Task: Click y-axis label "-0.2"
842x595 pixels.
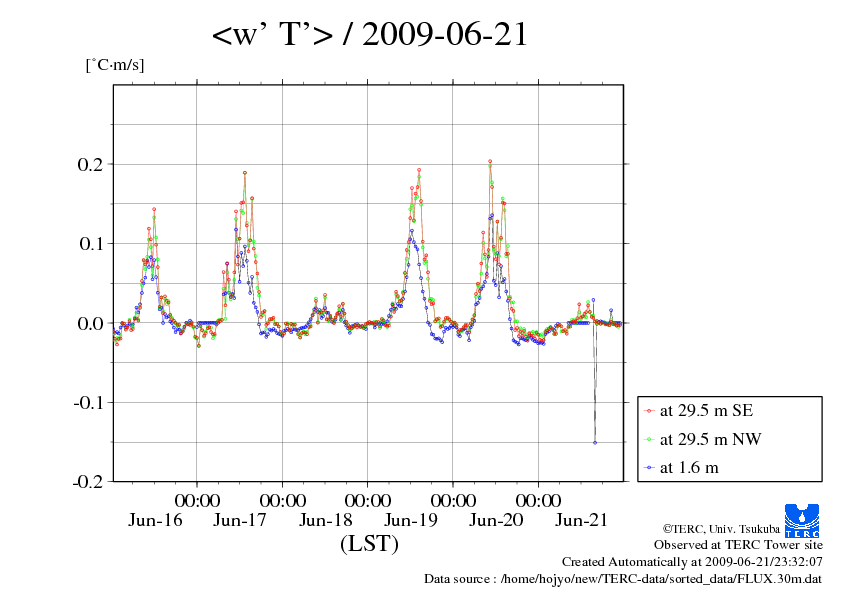Action: [x=88, y=482]
